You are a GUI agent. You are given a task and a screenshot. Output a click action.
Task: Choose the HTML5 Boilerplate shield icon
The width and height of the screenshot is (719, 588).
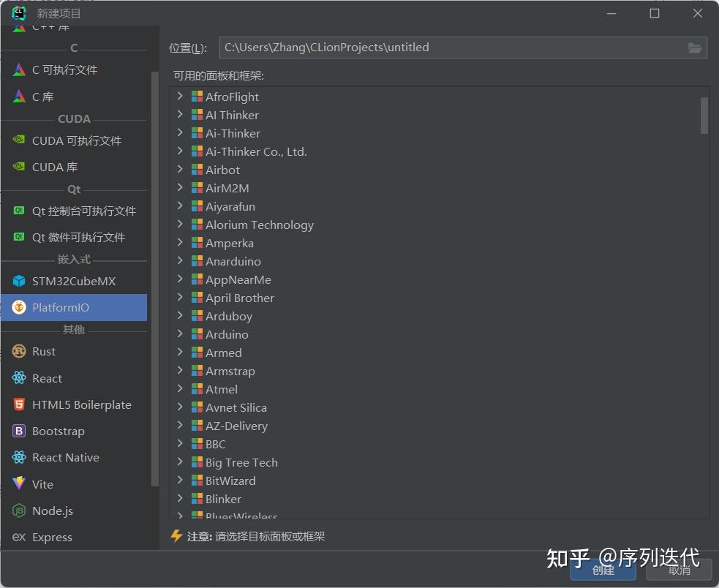coord(19,404)
